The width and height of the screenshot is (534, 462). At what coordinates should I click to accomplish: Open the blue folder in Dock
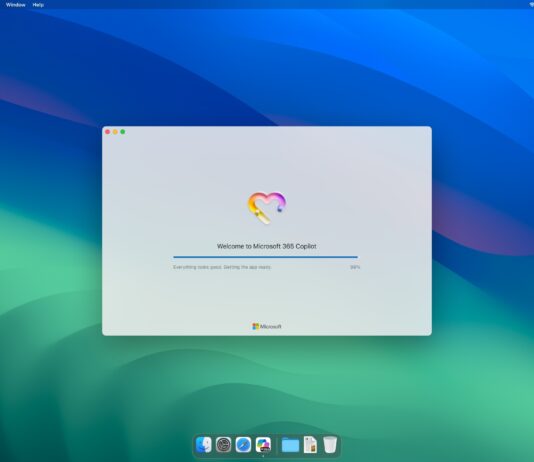(x=290, y=445)
